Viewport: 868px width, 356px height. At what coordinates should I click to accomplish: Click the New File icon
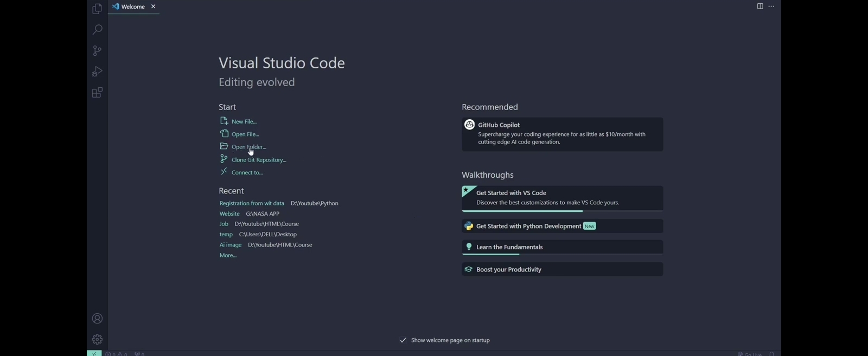[224, 121]
